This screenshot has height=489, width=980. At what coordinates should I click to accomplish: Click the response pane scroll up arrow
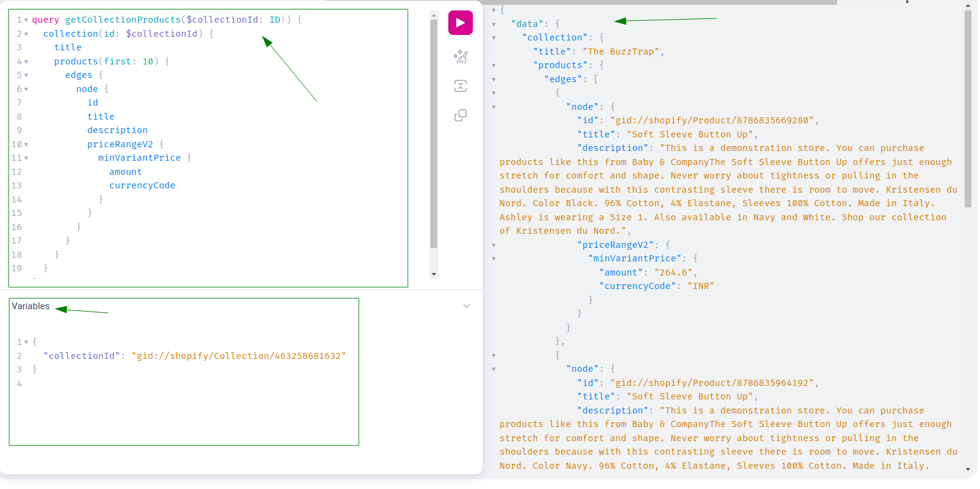968,6
